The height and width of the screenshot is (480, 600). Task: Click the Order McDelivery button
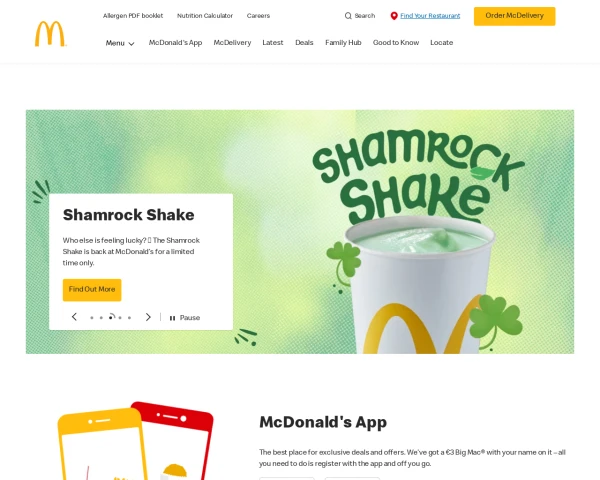(x=515, y=16)
